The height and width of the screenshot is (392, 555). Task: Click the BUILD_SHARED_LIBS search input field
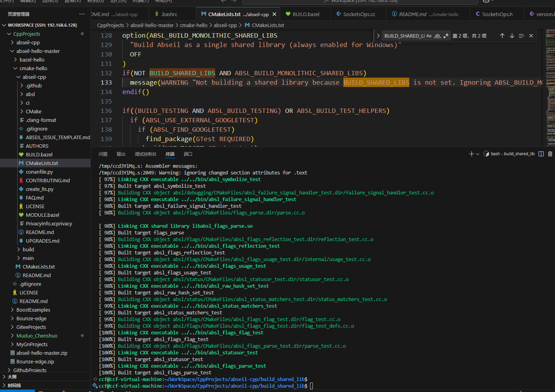click(x=404, y=36)
